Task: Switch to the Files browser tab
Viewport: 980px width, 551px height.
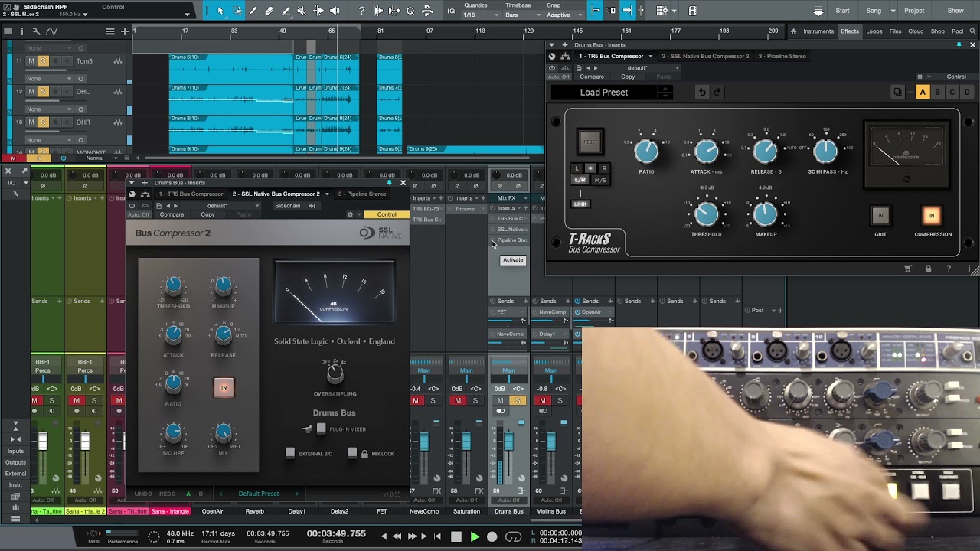Action: (x=895, y=31)
